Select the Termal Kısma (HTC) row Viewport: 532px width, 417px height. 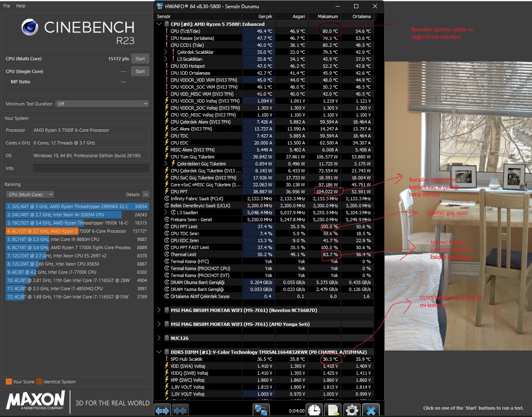(x=264, y=261)
